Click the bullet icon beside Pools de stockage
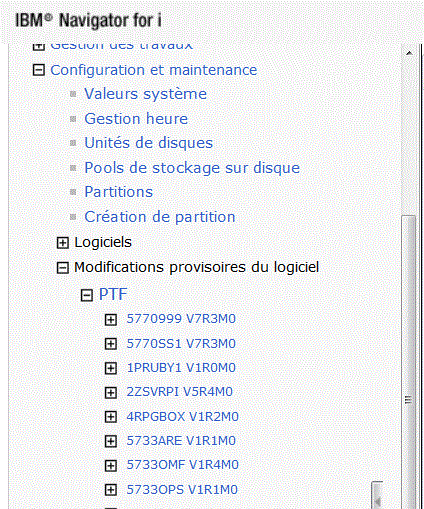Screen dimensions: 424x509 tap(73, 168)
